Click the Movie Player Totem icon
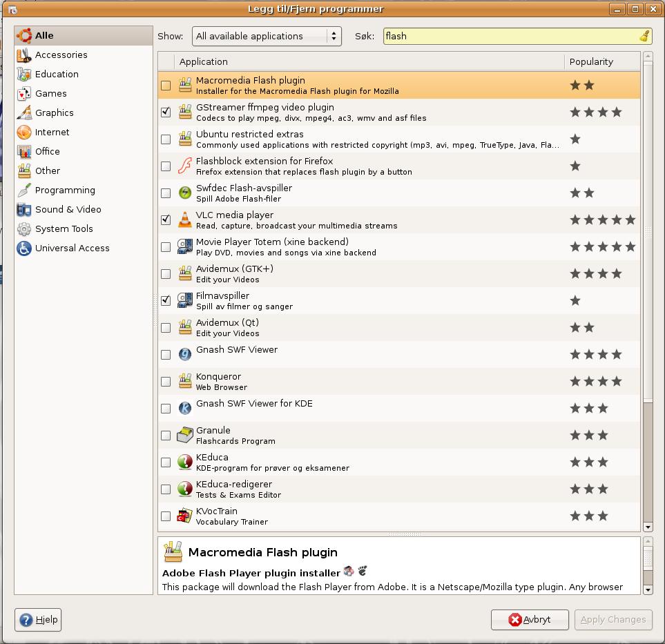 [185, 246]
